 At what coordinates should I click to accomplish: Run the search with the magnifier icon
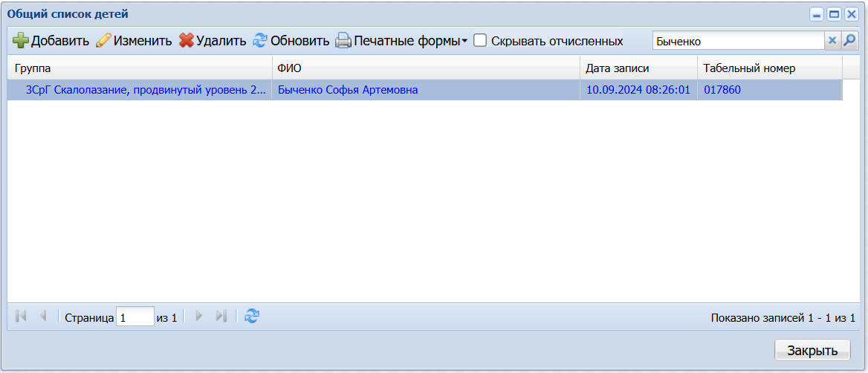coord(849,41)
